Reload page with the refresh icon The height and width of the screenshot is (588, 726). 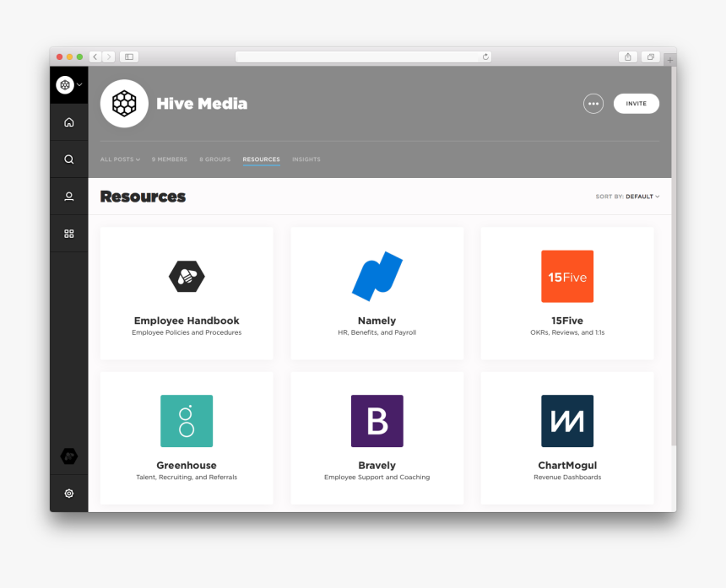(485, 57)
